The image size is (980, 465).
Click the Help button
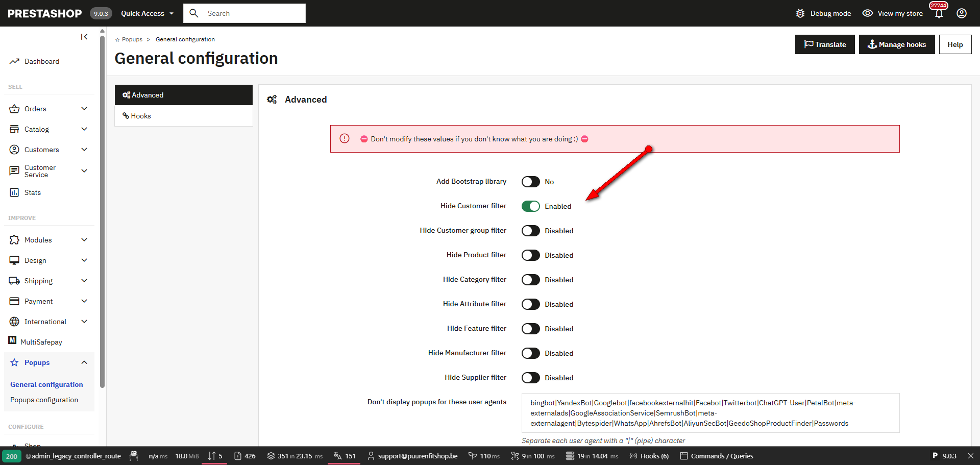[955, 44]
